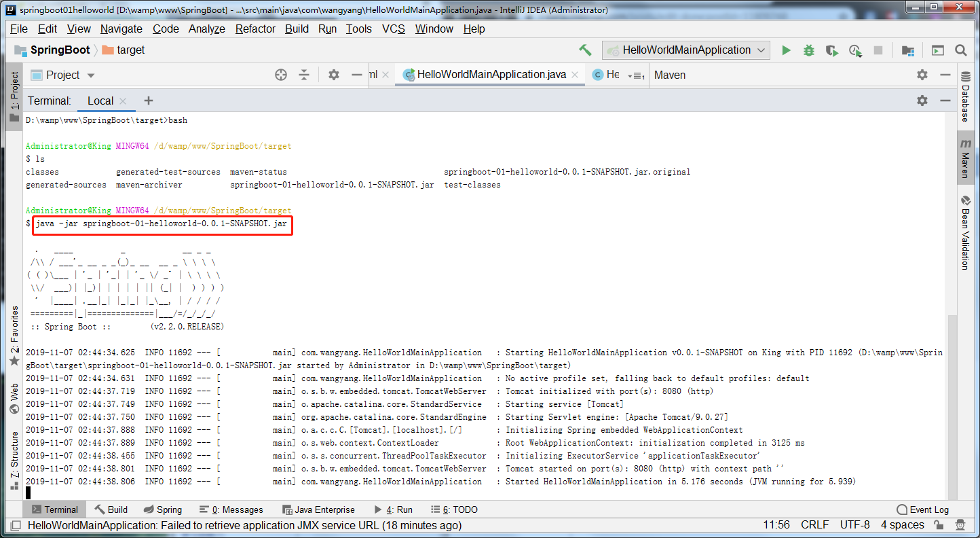Open the Project Structure dialog icon

[x=907, y=50]
